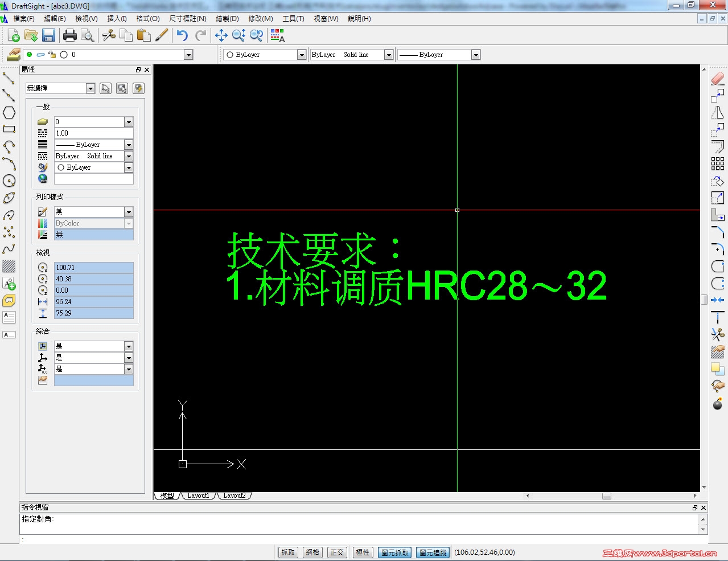Save the drawing with floppy icon
Viewport: 728px width, 561px height.
(48, 36)
